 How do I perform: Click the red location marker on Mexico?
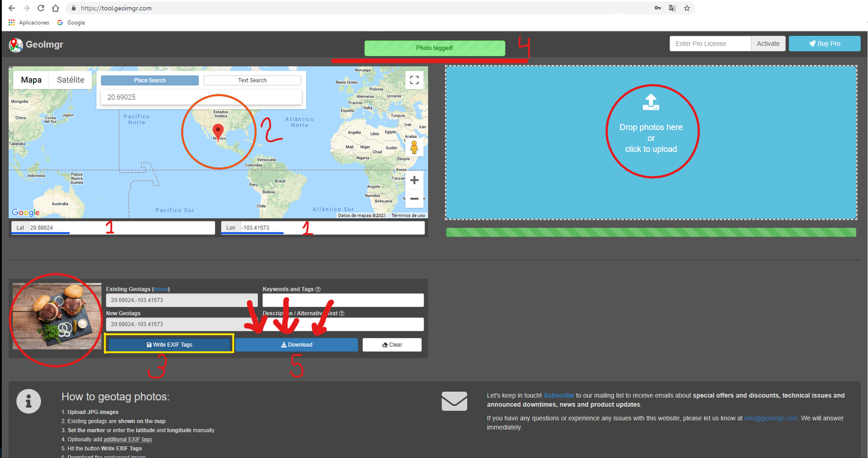click(218, 131)
